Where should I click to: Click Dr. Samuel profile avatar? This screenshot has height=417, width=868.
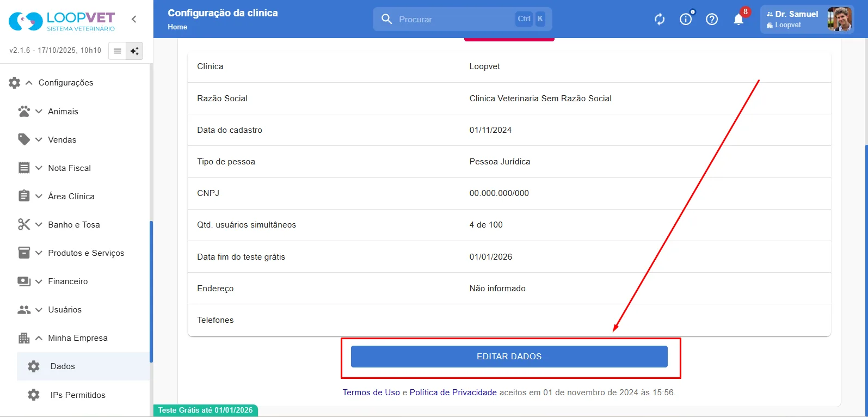[x=839, y=19]
